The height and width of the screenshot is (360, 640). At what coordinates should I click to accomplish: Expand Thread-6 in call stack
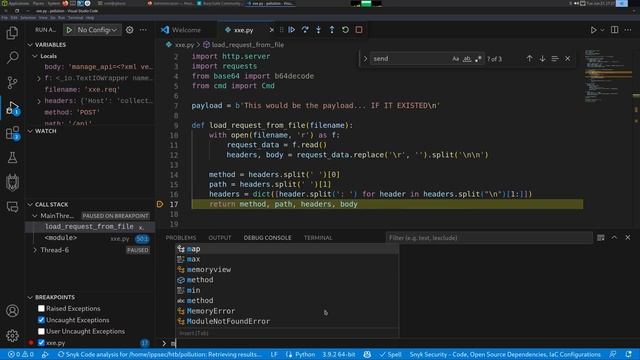coord(35,250)
